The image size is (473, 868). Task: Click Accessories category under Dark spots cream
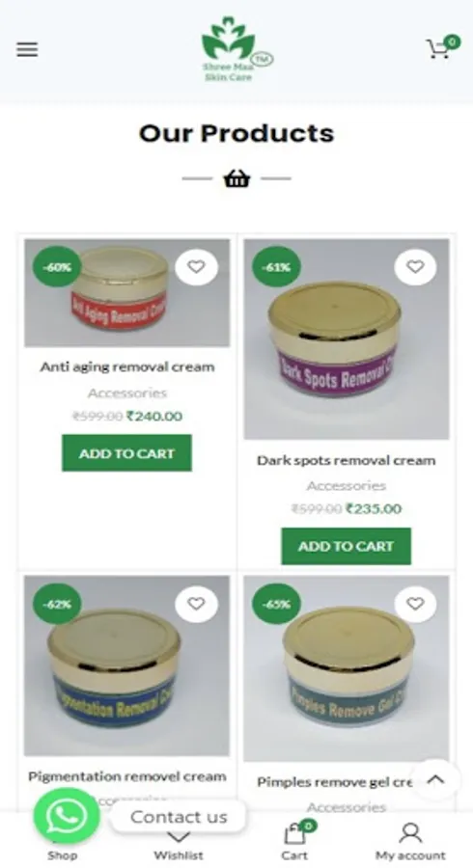click(x=347, y=485)
